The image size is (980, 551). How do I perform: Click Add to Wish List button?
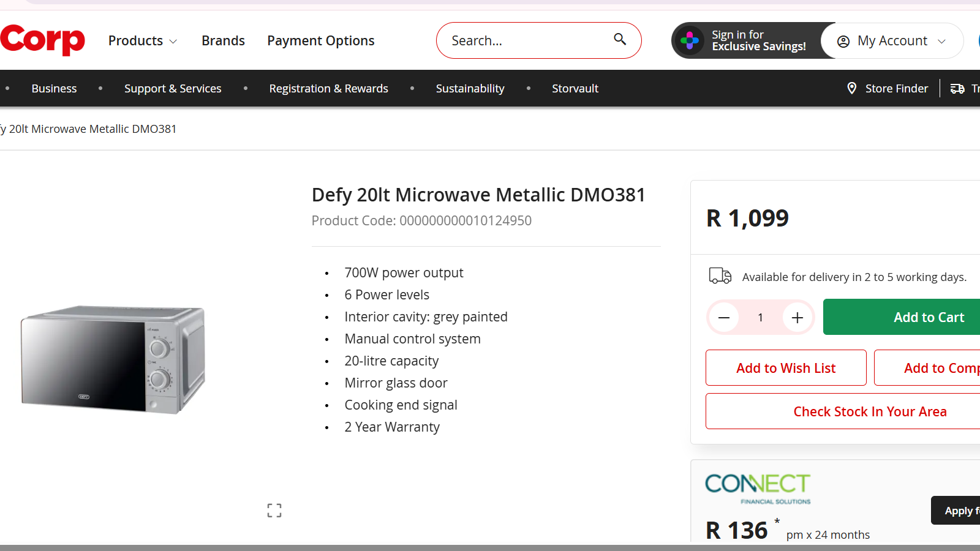tap(786, 368)
